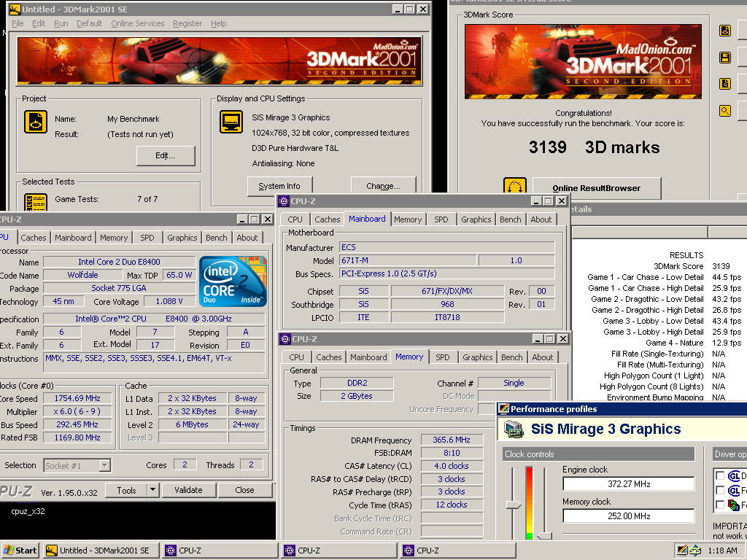
Task: Click the Core Speed 1754.69 MHz value
Action: point(77,399)
